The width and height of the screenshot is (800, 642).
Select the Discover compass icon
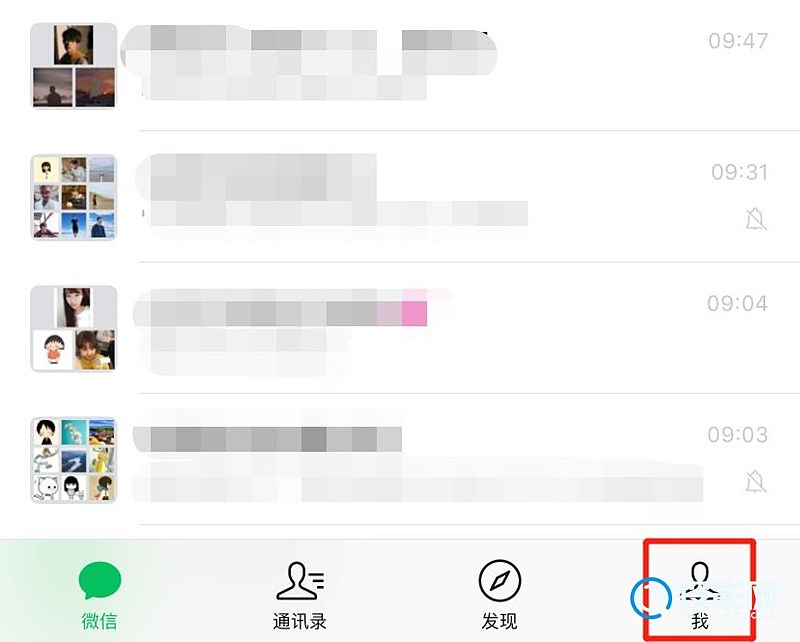click(500, 581)
